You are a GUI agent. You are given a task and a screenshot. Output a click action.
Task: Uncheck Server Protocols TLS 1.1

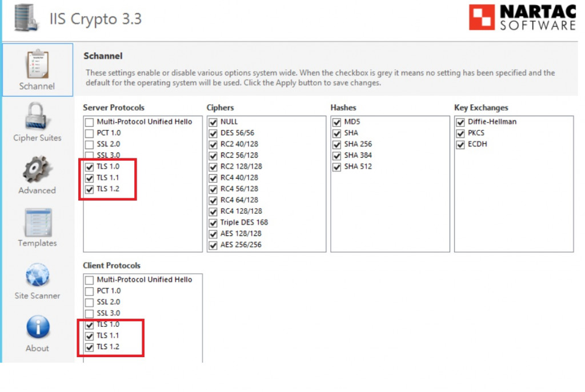[89, 178]
